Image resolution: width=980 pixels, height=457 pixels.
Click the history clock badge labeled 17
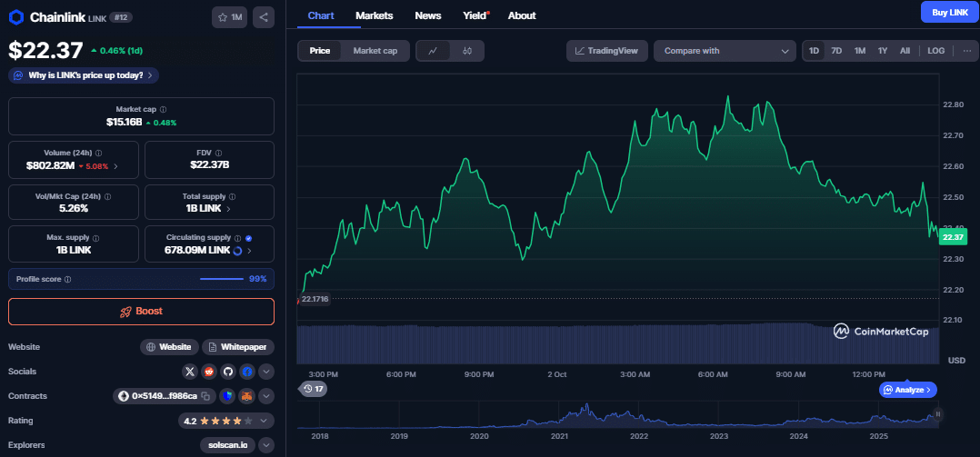(x=313, y=389)
